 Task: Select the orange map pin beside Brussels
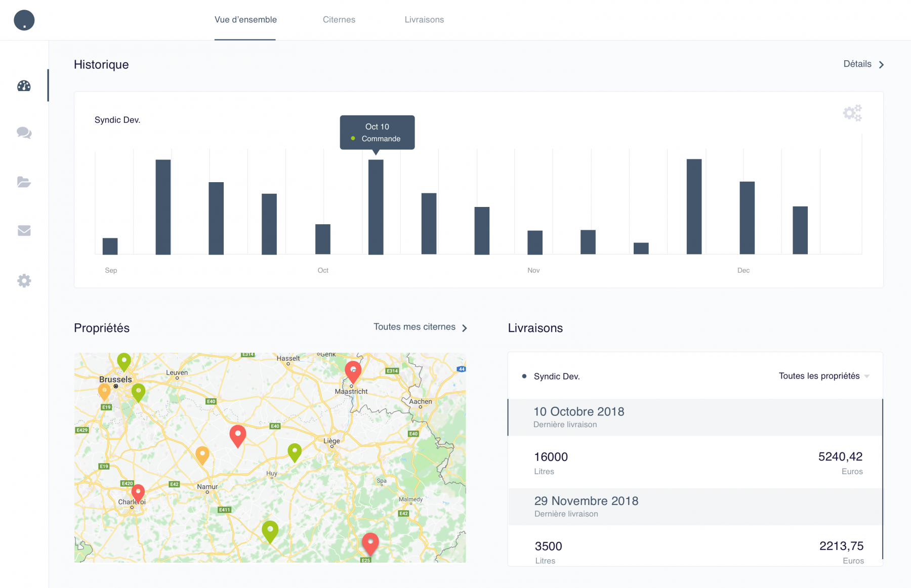104,392
